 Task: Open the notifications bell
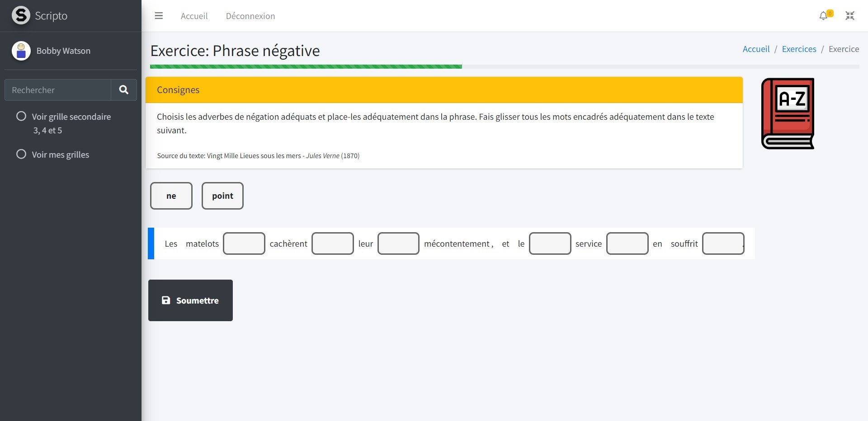pos(824,16)
